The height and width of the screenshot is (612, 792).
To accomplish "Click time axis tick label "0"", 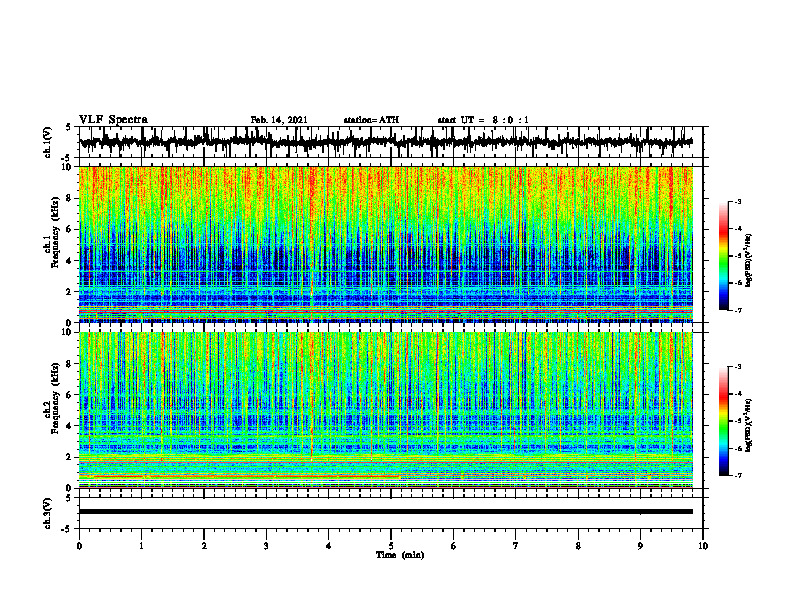I will (79, 546).
